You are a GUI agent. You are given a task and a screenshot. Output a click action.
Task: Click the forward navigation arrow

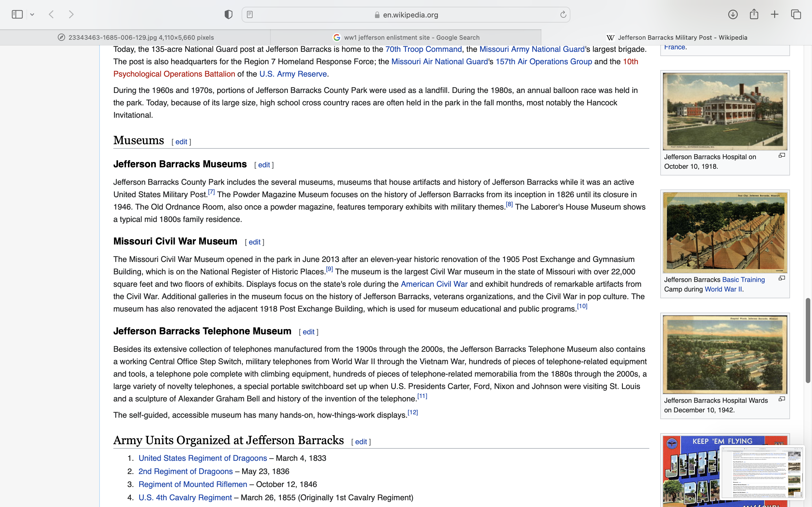(71, 14)
